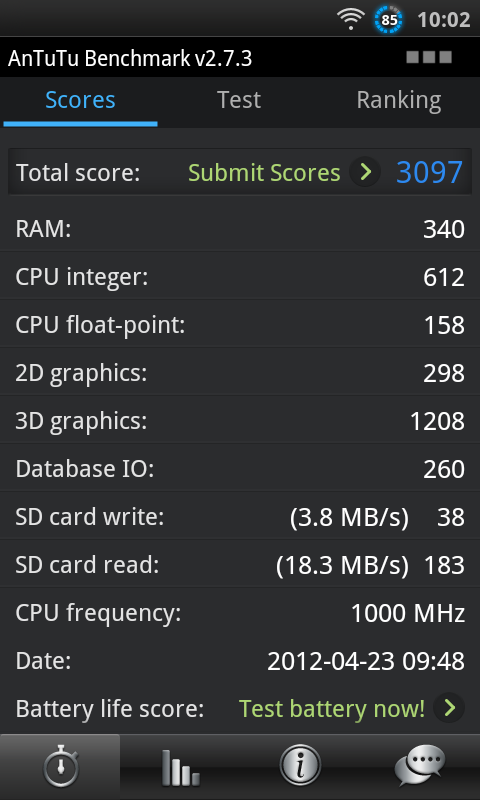Tap the three-square overflow menu icon
Viewport: 480px width, 800px height.
pos(429,57)
